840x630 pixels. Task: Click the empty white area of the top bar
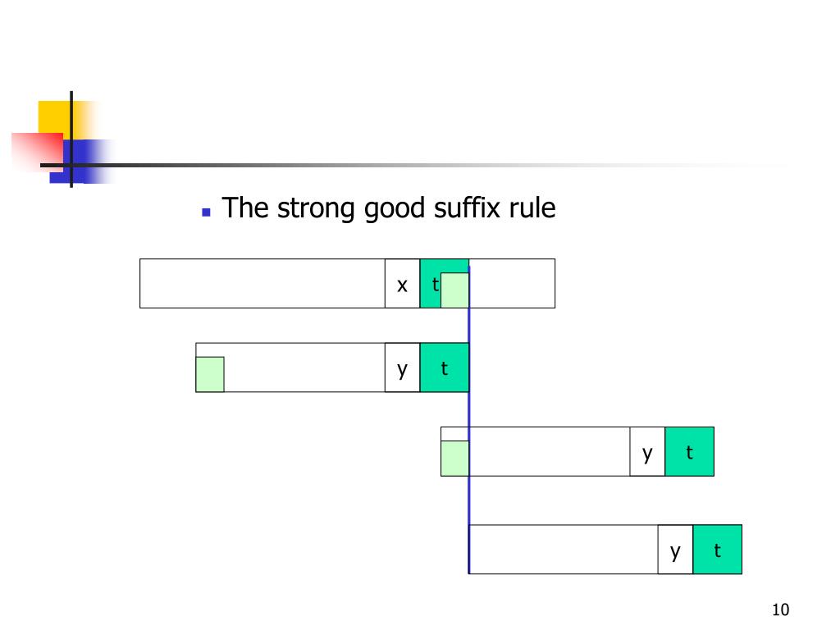coord(262,283)
